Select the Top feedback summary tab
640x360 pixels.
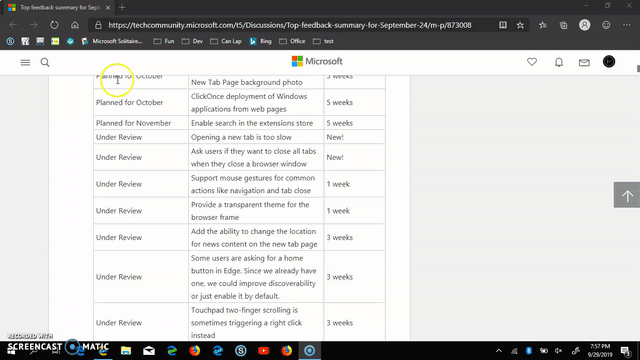coord(59,8)
